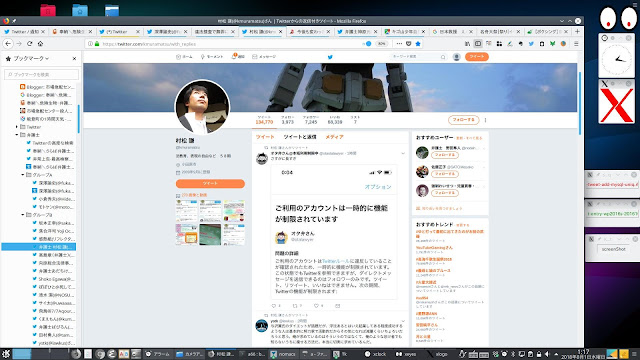This screenshot has height=360, width=640.
Task: Select the highlighted 弁護士 村松 謙 bookmark
Action: coord(39,247)
